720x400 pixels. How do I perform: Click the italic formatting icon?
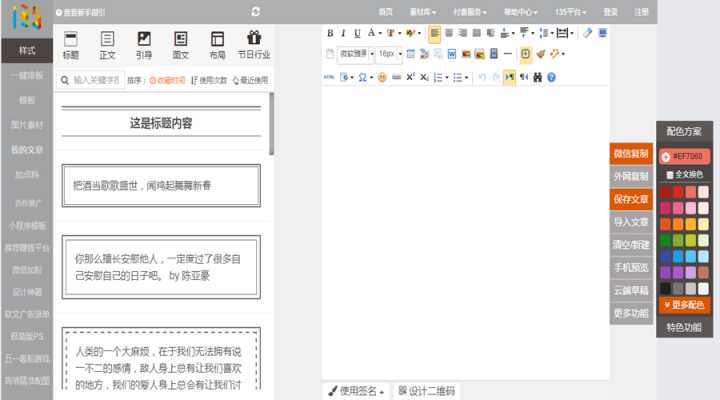point(343,33)
